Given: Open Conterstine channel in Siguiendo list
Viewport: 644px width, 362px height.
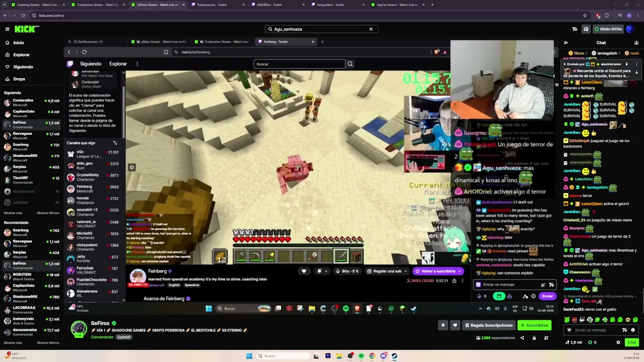Looking at the screenshot, I should coord(31,102).
